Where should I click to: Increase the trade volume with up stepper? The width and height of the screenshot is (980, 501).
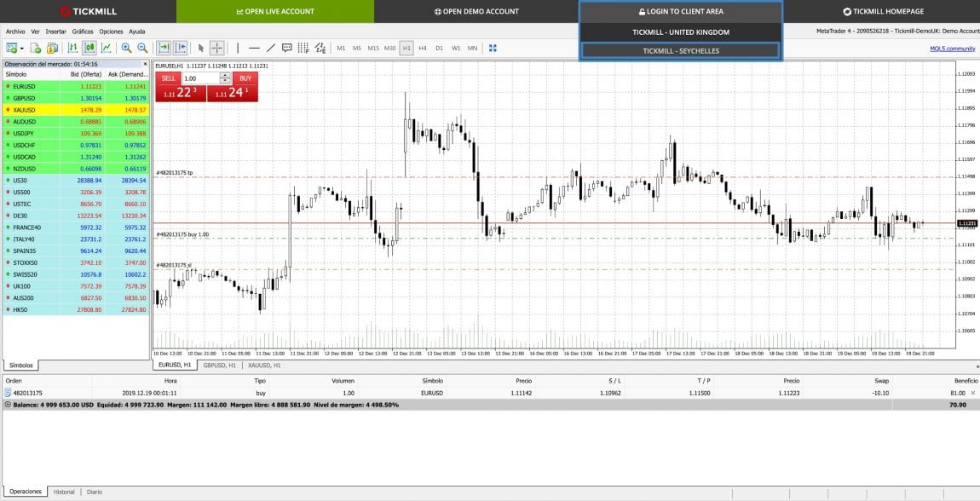click(x=226, y=75)
